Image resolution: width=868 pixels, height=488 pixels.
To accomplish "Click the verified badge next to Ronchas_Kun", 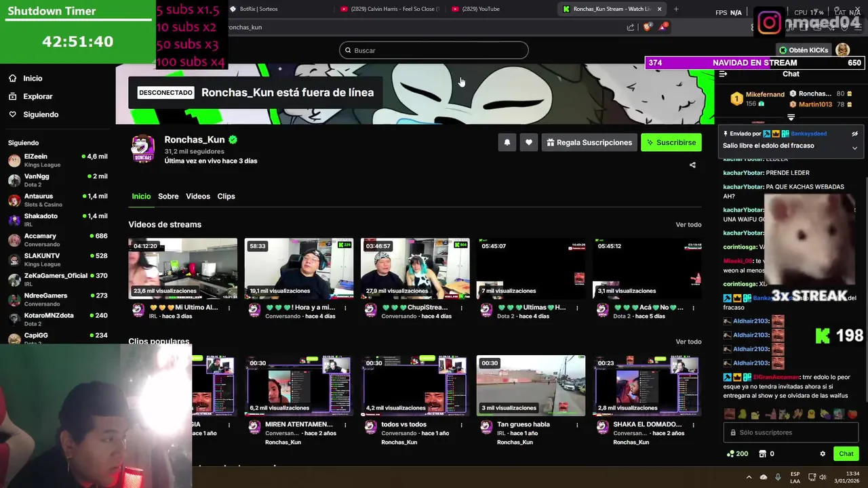I will 233,140.
